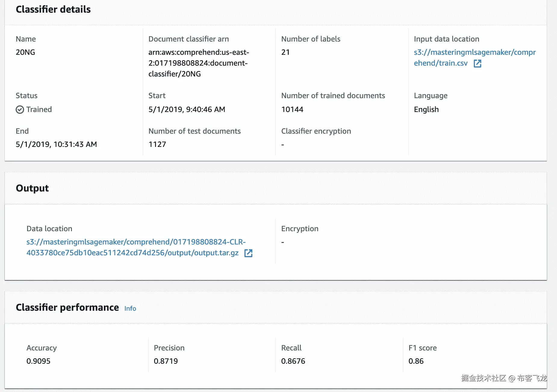Click external link icon beside output.tar.gz
This screenshot has height=392, width=557.
click(x=248, y=253)
